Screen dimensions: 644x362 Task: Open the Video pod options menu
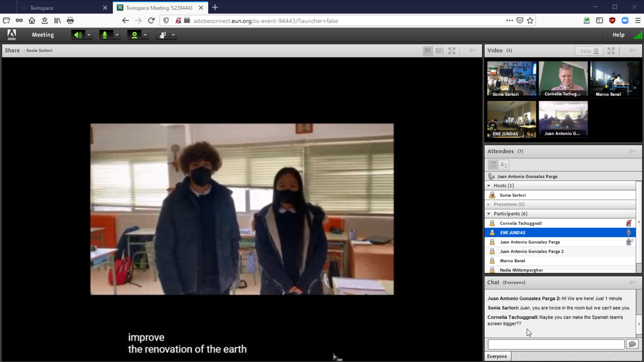(633, 51)
